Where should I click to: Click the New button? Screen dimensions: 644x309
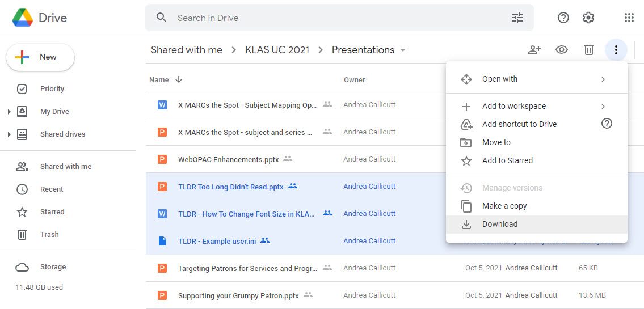(x=40, y=57)
